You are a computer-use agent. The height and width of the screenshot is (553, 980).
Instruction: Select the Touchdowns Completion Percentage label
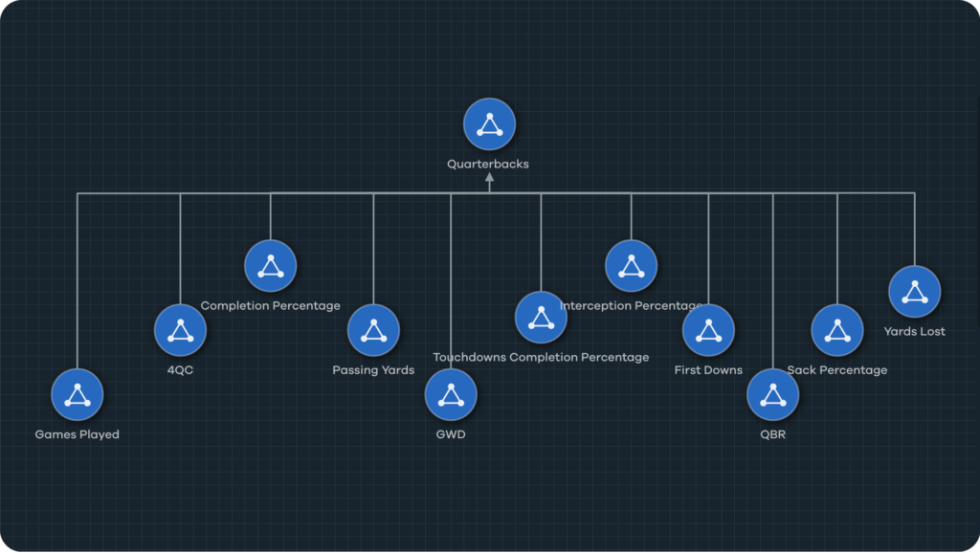[x=541, y=358]
